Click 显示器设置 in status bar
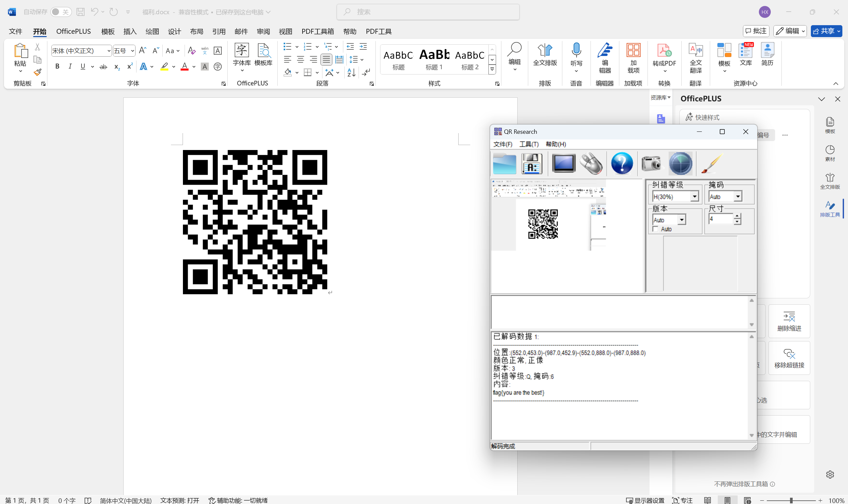The width and height of the screenshot is (848, 504). point(645,500)
